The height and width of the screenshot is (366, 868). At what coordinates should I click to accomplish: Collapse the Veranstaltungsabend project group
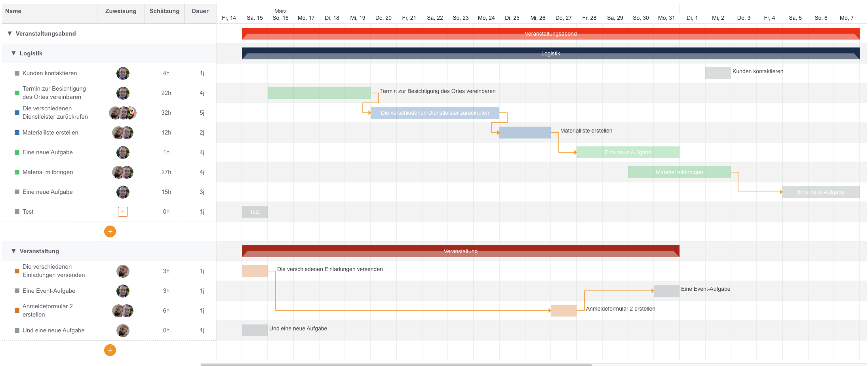(x=10, y=34)
